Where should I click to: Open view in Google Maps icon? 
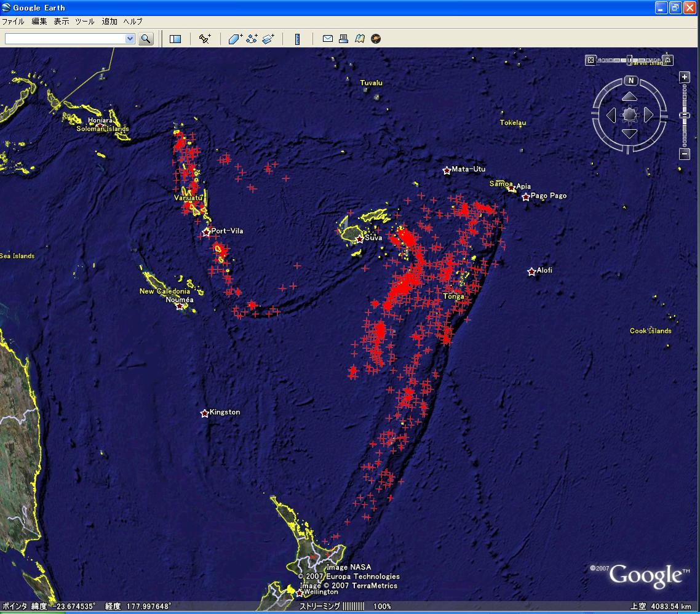point(360,39)
